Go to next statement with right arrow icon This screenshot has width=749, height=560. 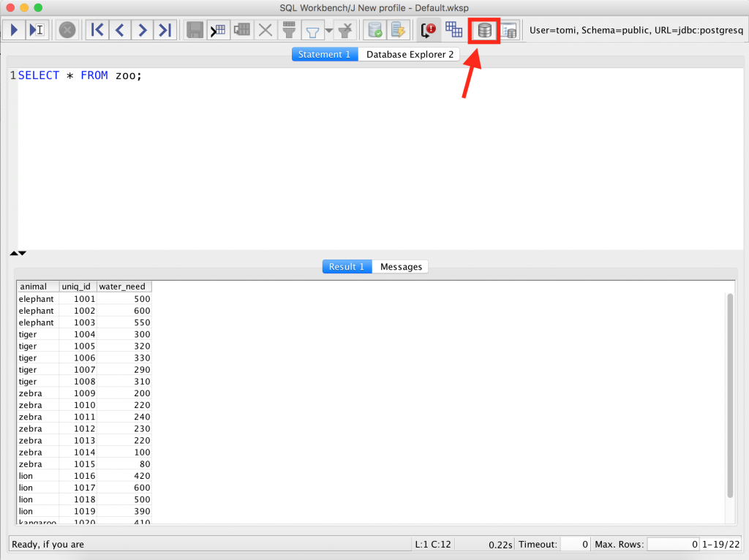[143, 29]
